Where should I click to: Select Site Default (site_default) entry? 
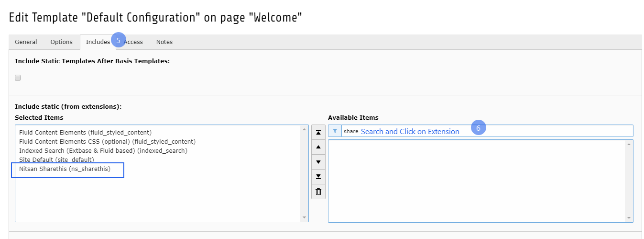tap(56, 159)
